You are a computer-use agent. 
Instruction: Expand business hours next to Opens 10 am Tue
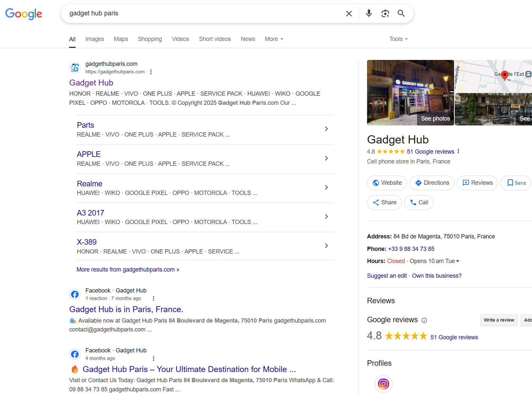tap(458, 261)
